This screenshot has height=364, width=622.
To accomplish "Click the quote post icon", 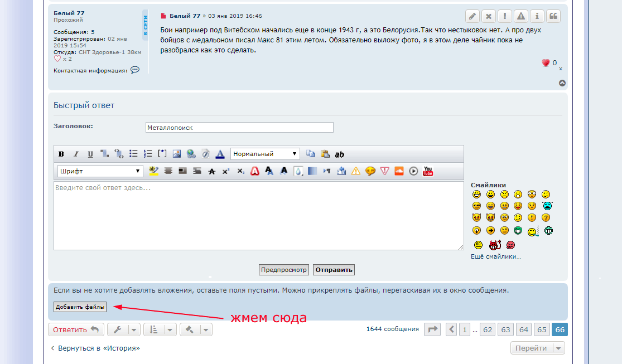I will 553,16.
